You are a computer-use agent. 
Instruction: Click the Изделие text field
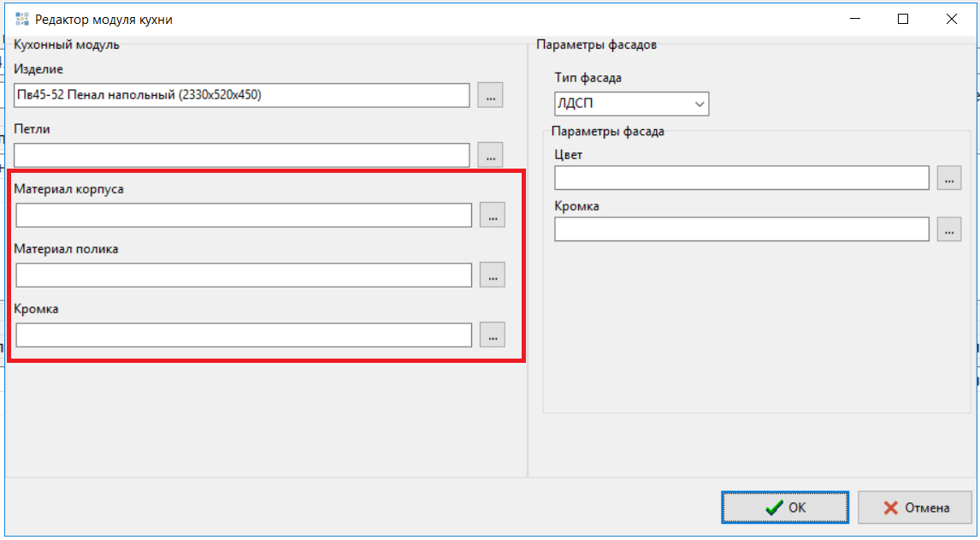pos(242,95)
